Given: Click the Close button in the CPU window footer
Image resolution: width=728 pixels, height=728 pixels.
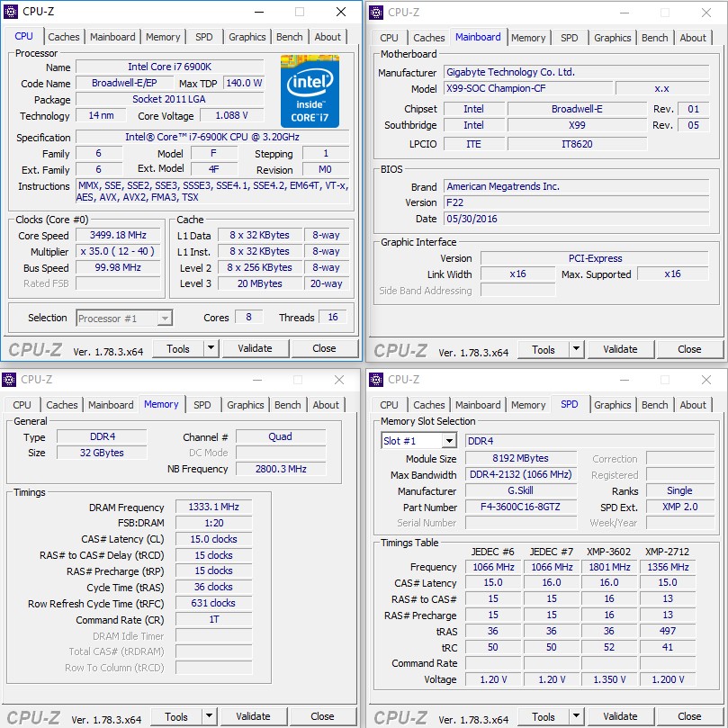Looking at the screenshot, I should pos(324,348).
